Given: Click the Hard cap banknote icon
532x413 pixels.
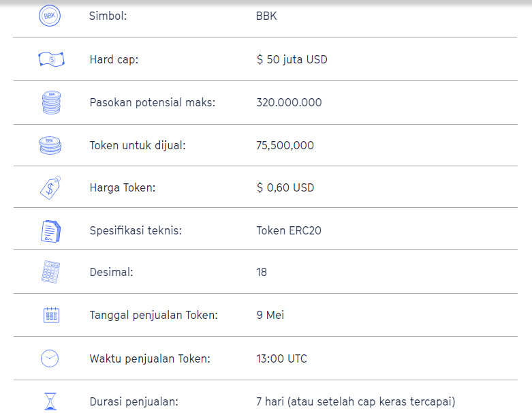Looking at the screenshot, I should [x=51, y=59].
